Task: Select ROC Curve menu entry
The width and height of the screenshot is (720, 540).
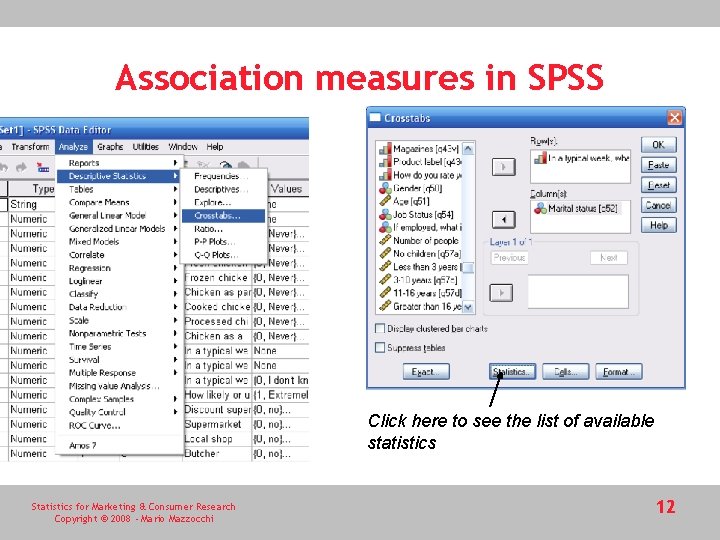Action: pyautogui.click(x=119, y=426)
